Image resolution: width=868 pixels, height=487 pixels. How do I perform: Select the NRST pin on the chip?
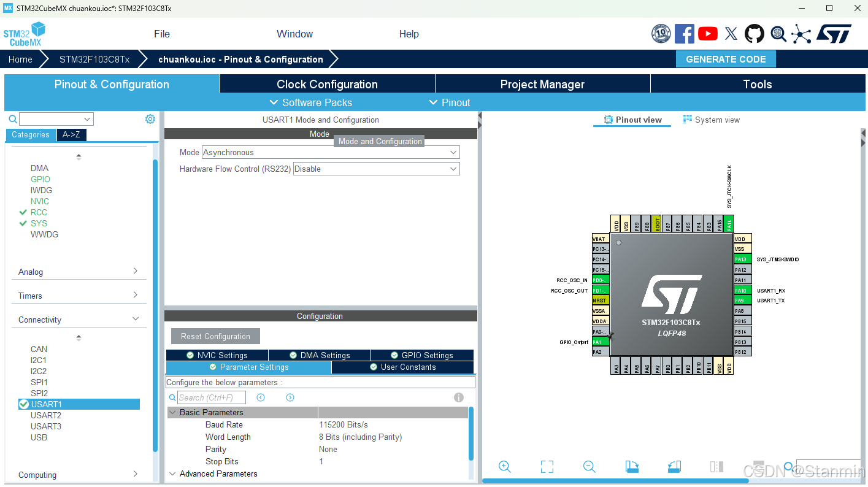click(x=601, y=301)
